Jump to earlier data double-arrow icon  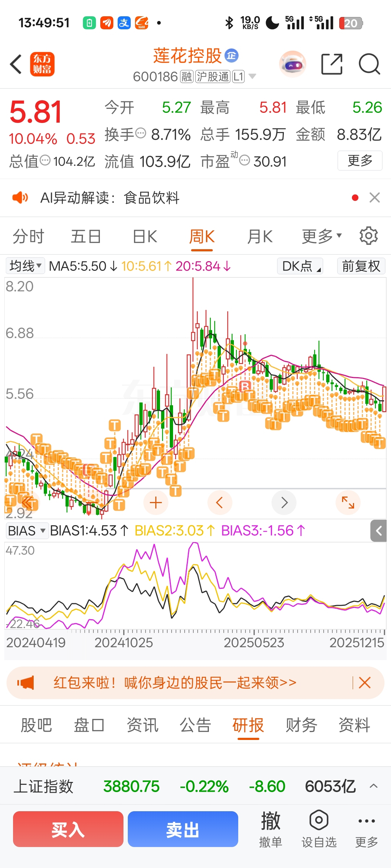[27, 503]
